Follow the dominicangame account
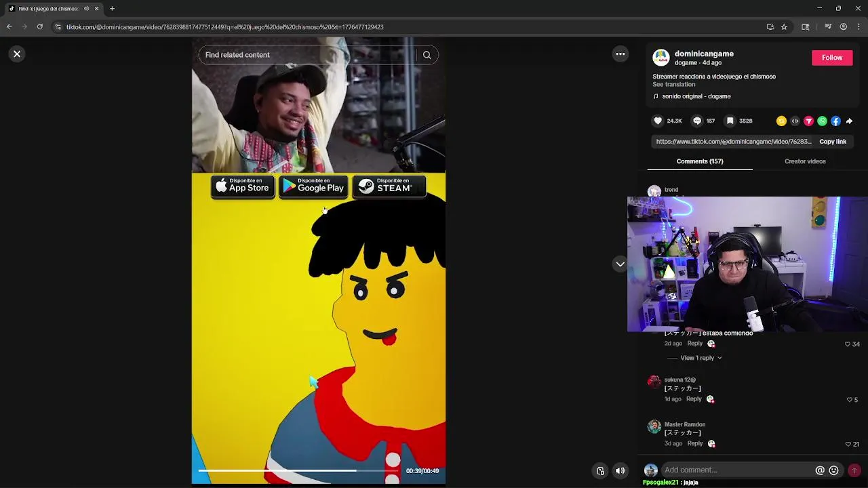Image resolution: width=868 pixels, height=488 pixels. pos(832,58)
